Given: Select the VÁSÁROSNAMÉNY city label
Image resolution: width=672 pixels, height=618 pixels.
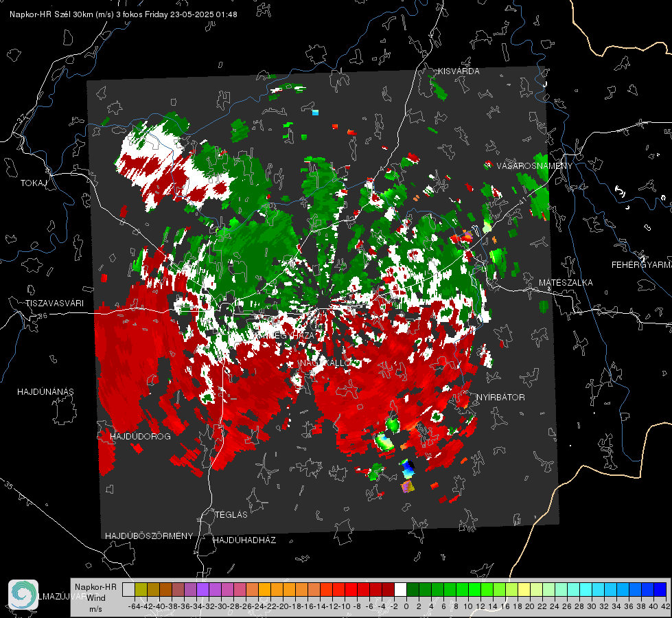Looking at the screenshot, I should pyautogui.click(x=535, y=165).
